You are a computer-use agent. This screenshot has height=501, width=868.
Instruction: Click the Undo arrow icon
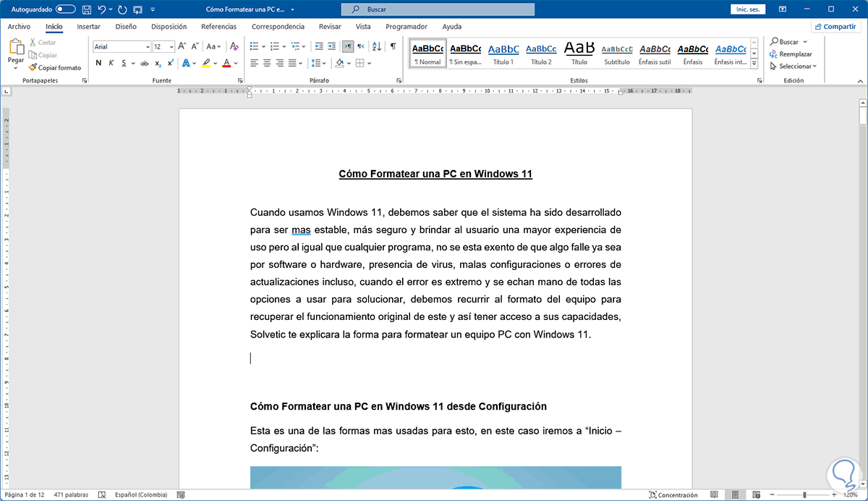[x=101, y=10]
